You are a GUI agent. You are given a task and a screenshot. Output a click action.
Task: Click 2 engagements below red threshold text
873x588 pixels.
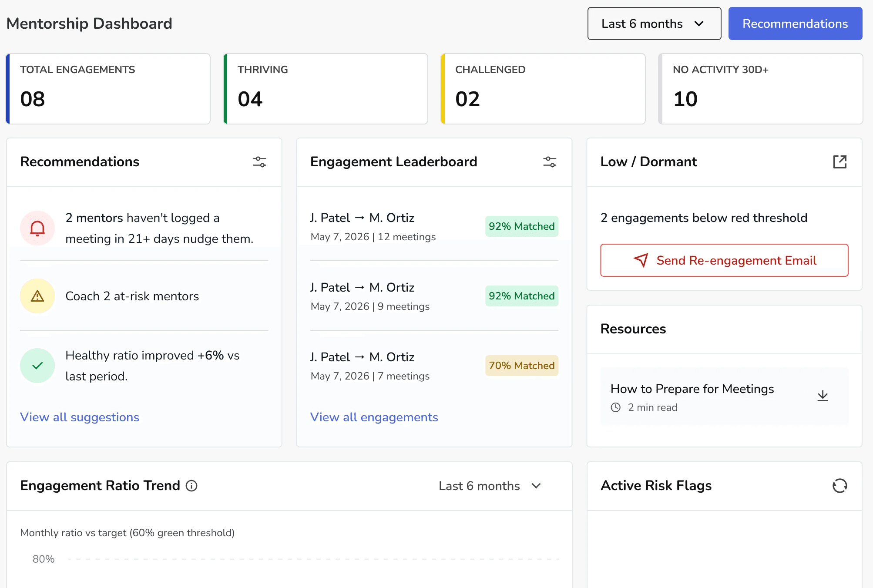[x=704, y=218]
